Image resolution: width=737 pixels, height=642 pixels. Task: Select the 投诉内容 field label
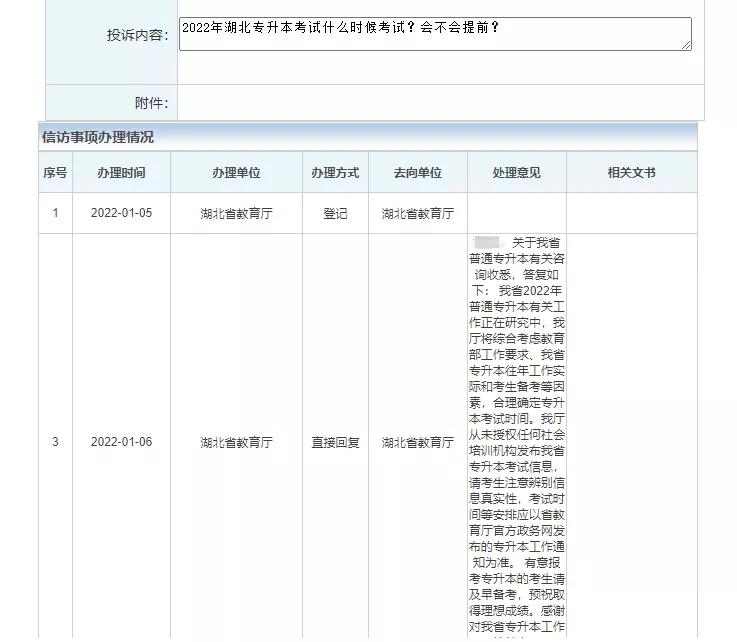[137, 35]
